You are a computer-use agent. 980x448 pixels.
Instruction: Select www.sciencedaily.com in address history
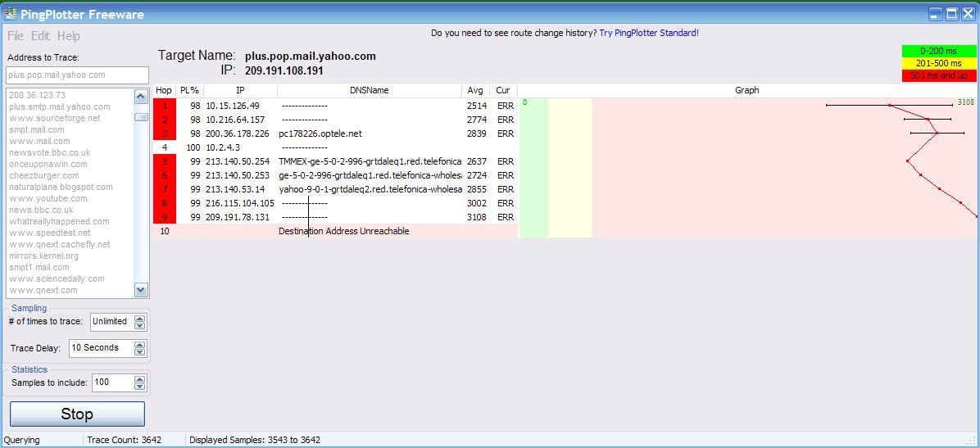57,278
